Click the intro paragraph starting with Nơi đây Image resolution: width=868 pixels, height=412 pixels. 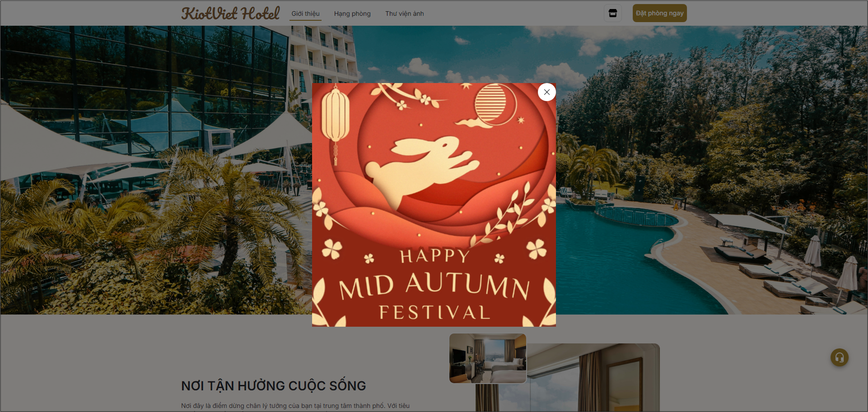295,406
